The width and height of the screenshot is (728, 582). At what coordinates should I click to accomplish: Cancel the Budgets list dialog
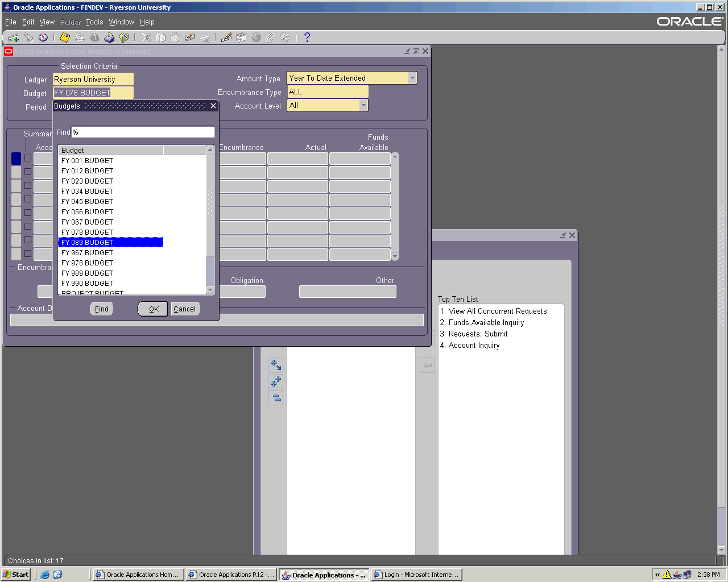click(x=184, y=309)
